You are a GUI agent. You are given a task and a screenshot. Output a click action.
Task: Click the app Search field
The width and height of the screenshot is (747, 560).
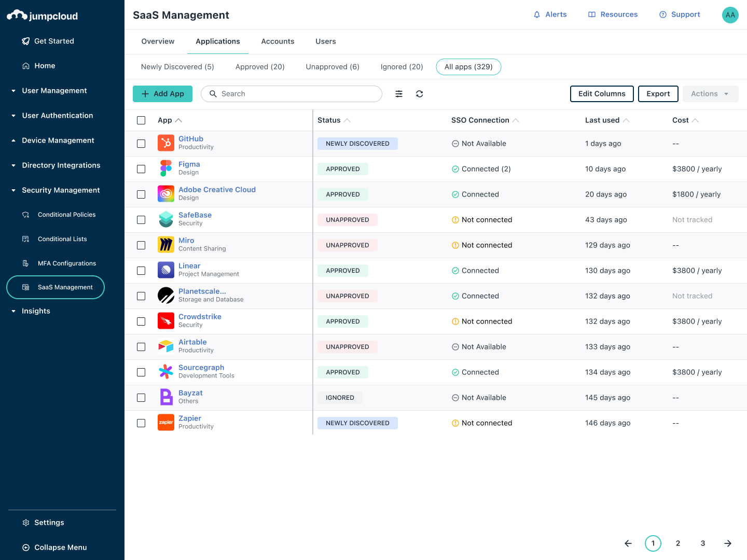pyautogui.click(x=292, y=94)
